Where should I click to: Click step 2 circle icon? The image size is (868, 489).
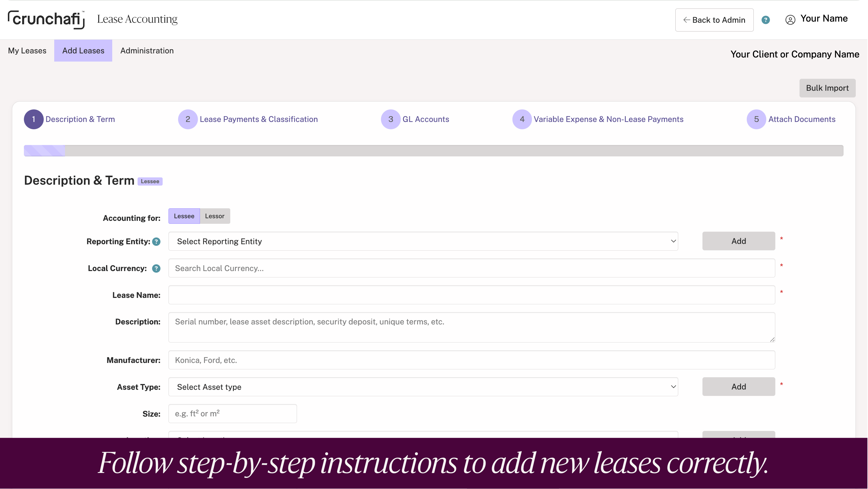(188, 119)
